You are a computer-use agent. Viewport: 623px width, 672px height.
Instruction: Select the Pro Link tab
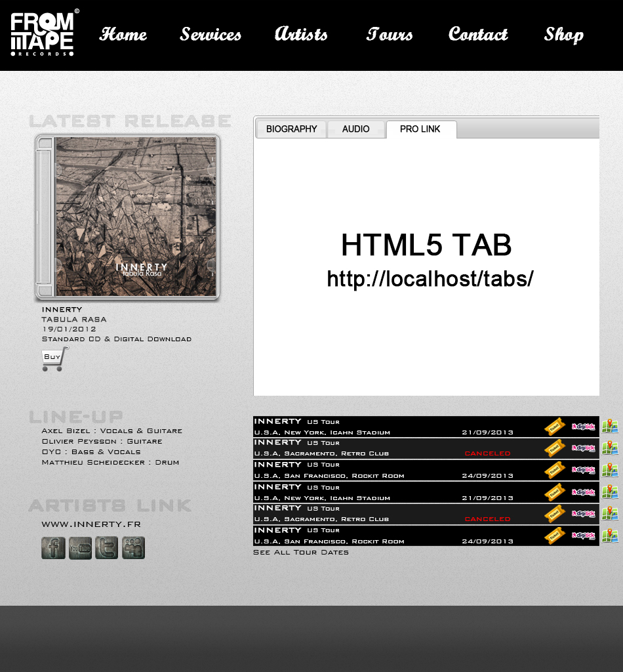420,129
